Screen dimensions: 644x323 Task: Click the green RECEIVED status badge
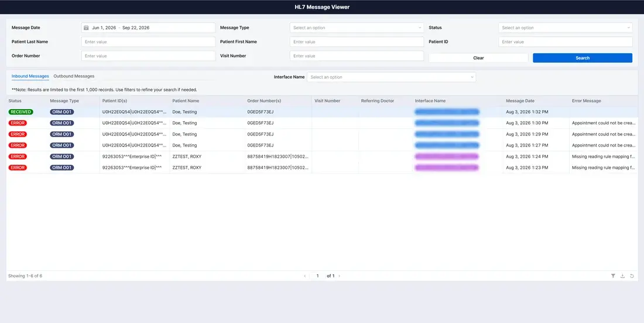click(20, 112)
